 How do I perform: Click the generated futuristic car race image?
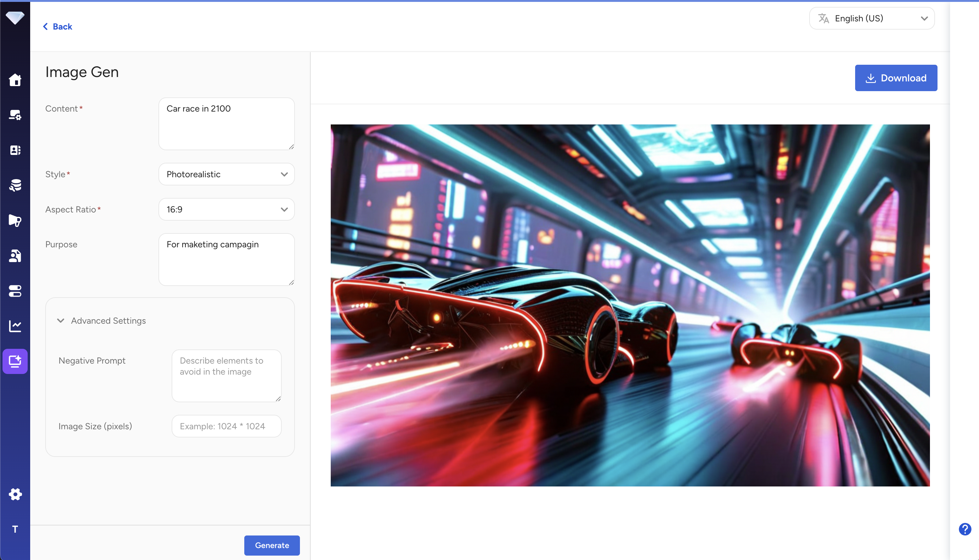pos(630,305)
